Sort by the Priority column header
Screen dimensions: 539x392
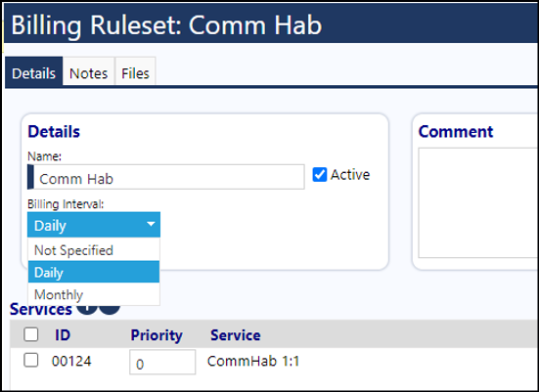[x=157, y=335]
